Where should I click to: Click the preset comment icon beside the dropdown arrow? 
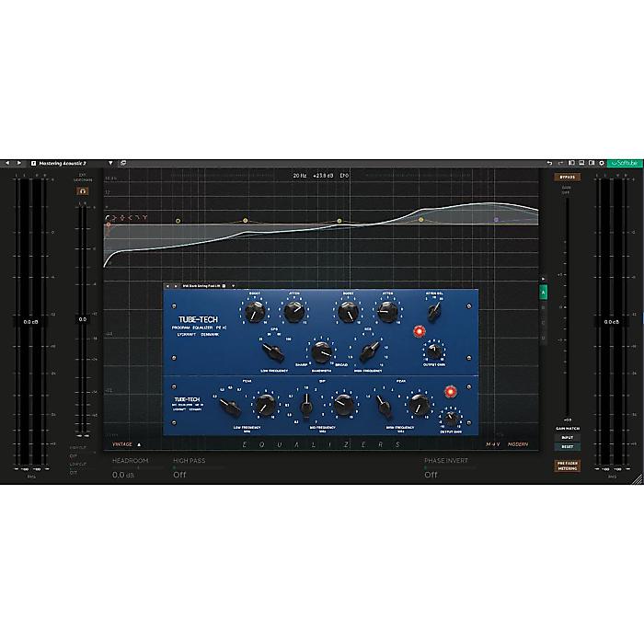pos(123,163)
